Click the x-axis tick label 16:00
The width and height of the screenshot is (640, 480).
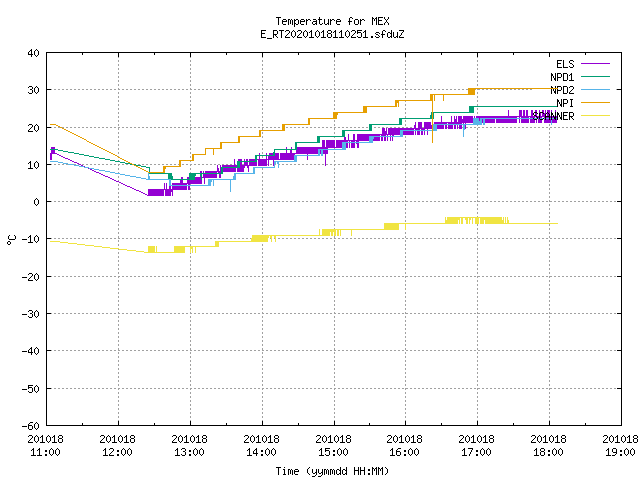[x=404, y=452]
